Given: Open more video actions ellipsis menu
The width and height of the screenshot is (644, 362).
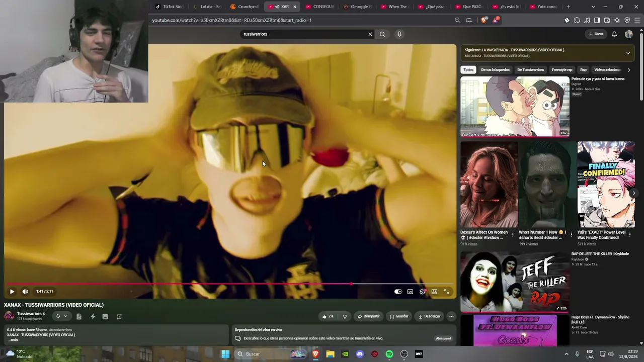Looking at the screenshot, I should tap(451, 316).
